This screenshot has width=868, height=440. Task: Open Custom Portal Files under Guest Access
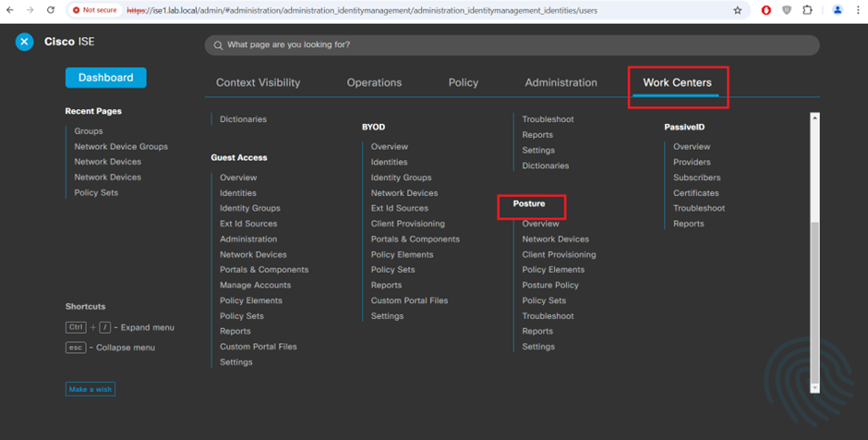tap(259, 347)
